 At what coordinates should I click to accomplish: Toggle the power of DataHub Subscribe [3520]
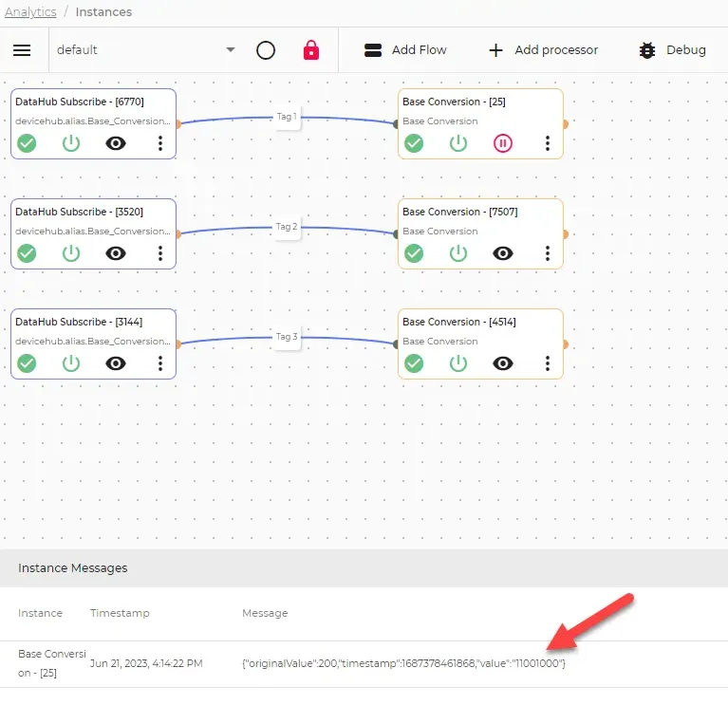point(71,253)
